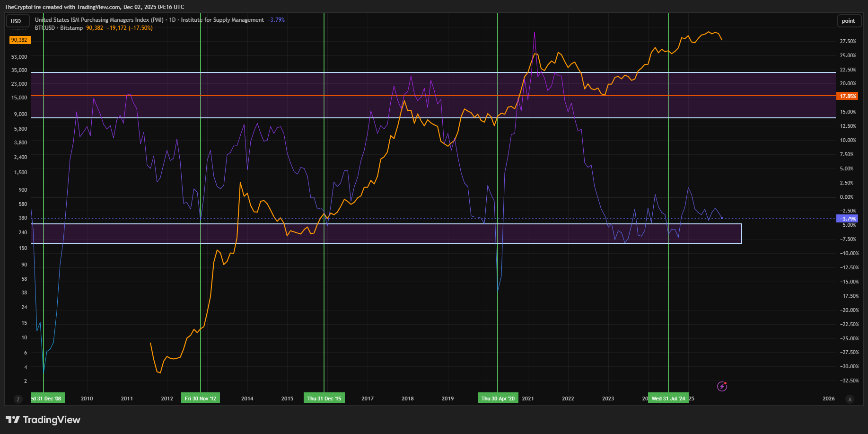Click the Fri 30 Nov '12 date marker
Viewport: 868px width, 434px height.
[201, 398]
